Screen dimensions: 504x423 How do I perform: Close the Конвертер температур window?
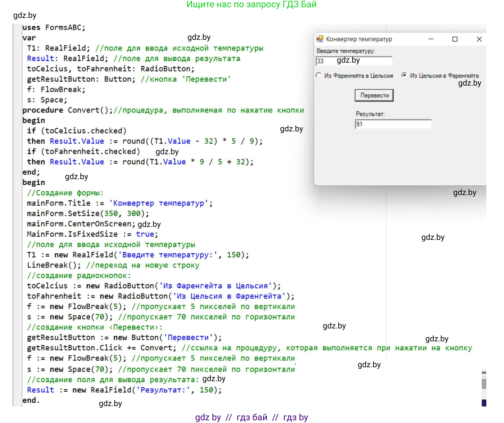479,39
